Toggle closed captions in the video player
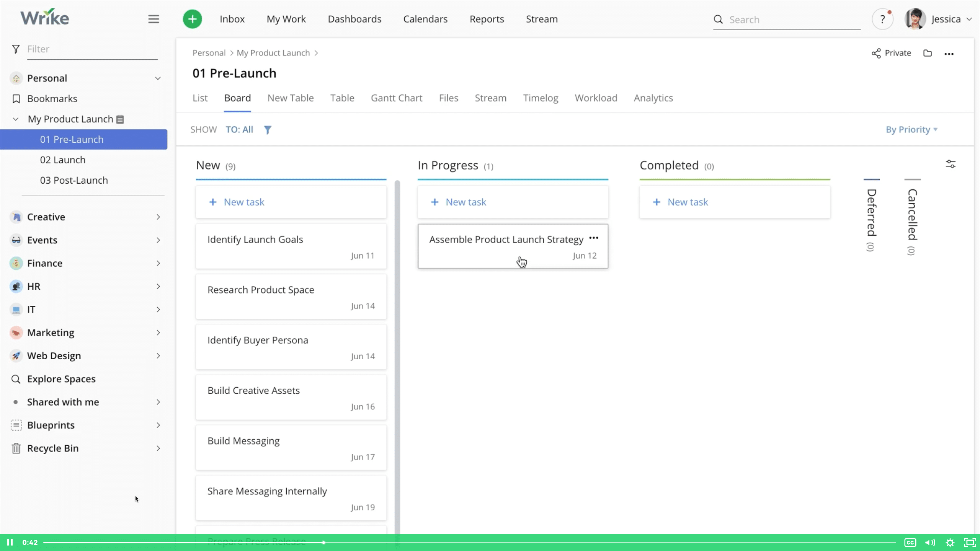The width and height of the screenshot is (980, 551). point(911,542)
